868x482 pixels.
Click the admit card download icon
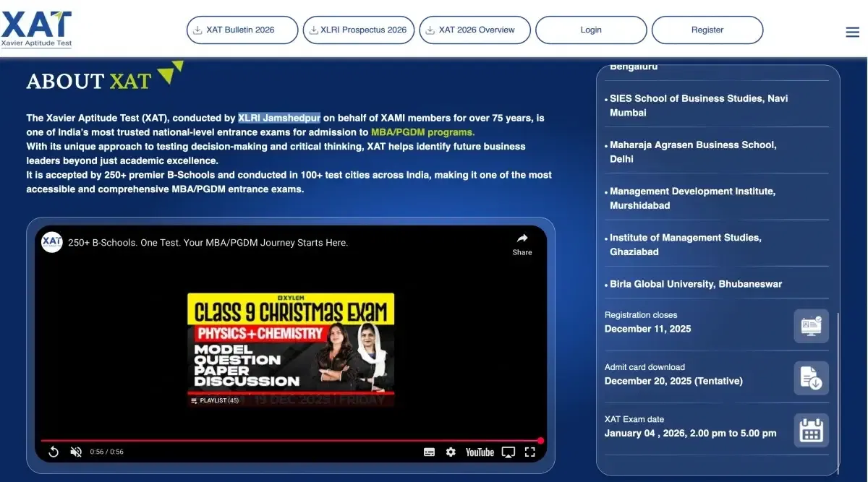(x=811, y=378)
